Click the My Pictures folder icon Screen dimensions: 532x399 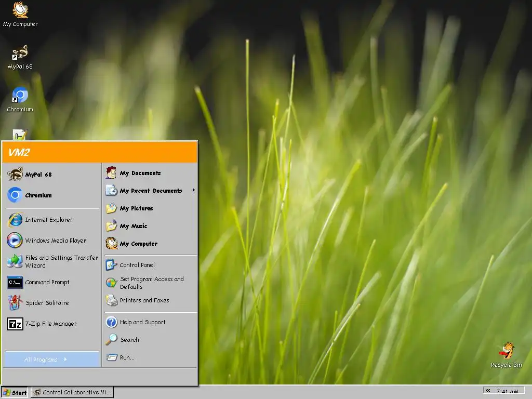click(111, 208)
